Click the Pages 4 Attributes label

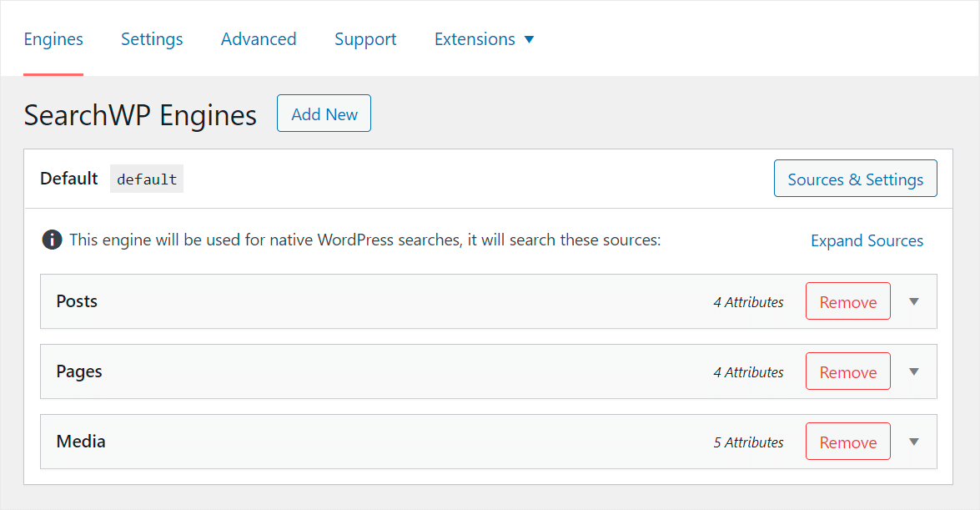pos(748,371)
